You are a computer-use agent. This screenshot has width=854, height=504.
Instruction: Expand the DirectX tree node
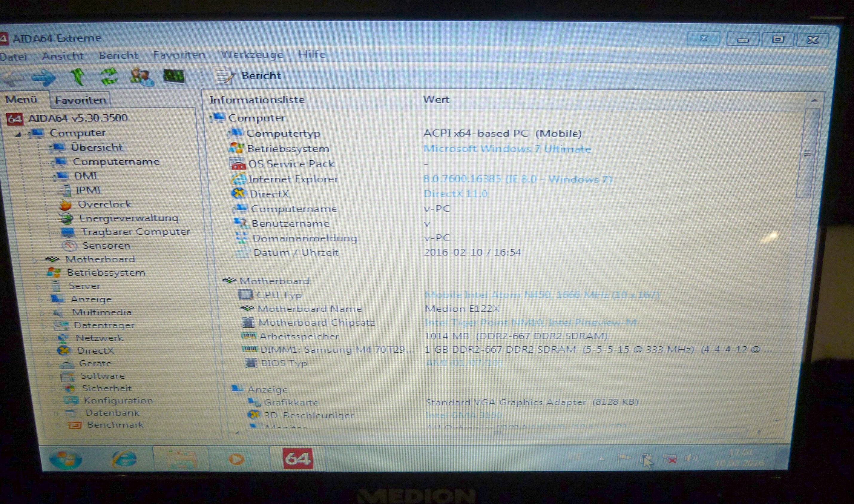tap(47, 352)
